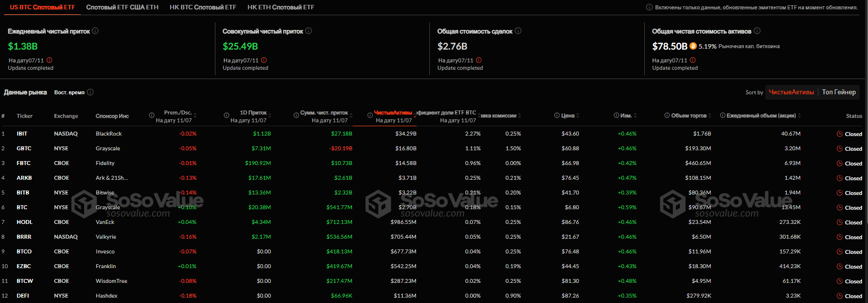The image size is (868, 303).
Task: Toggle sort arrows on Изм. column
Action: click(635, 116)
